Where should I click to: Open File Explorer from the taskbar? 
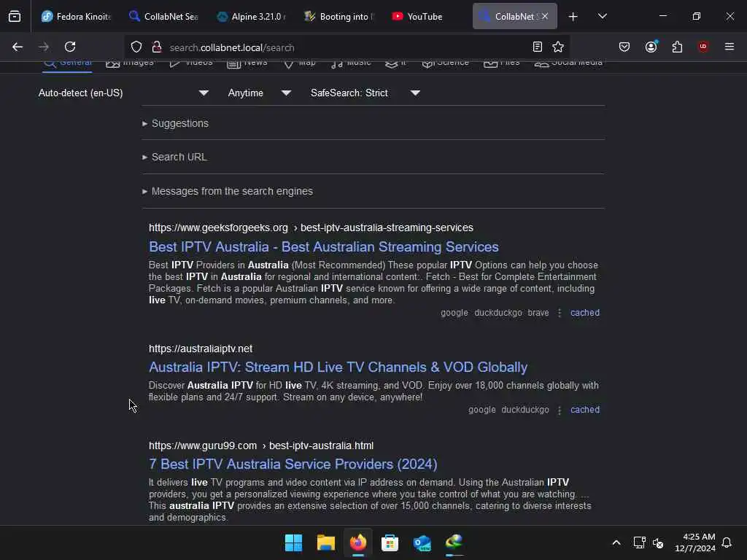[326, 542]
